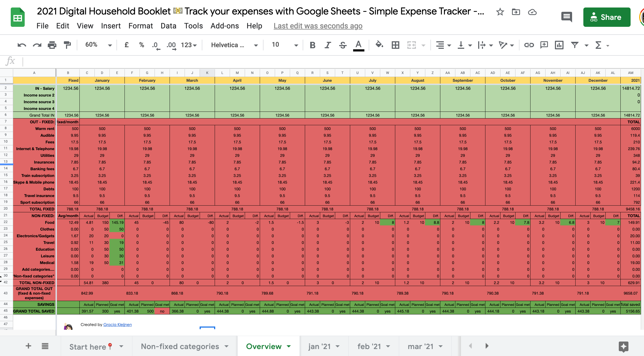
Task: Click the decrease decimal places icon
Action: (155, 45)
